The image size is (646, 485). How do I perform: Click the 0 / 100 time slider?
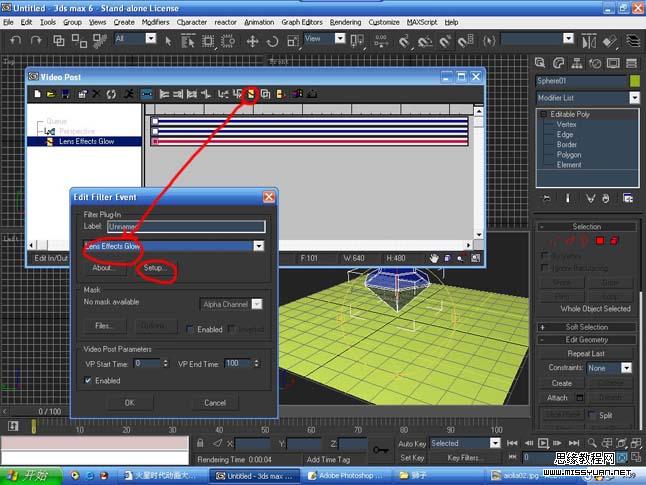coord(50,411)
